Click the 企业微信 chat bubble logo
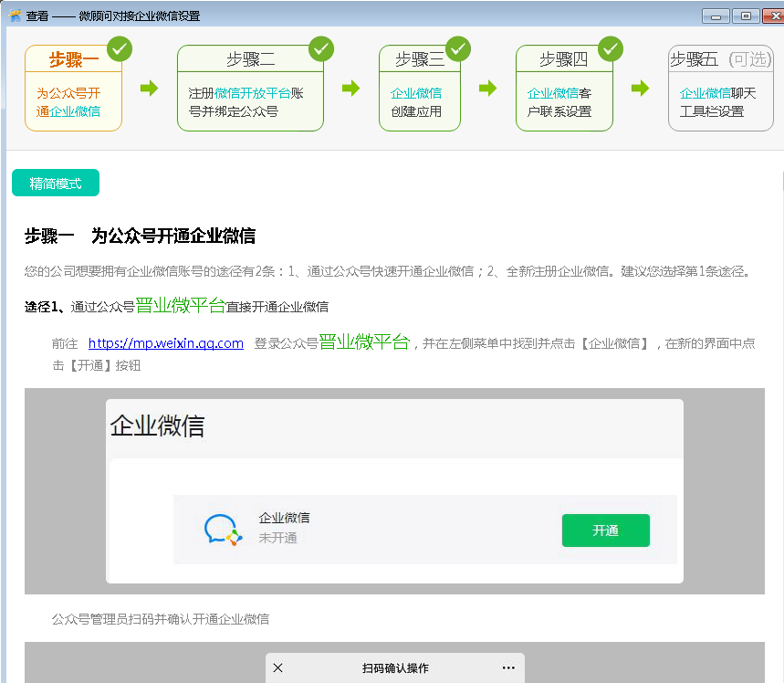Image resolution: width=784 pixels, height=683 pixels. click(x=223, y=530)
